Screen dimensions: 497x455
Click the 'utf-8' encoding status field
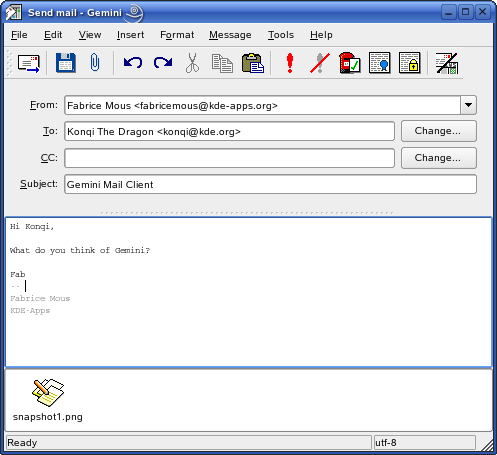point(425,443)
